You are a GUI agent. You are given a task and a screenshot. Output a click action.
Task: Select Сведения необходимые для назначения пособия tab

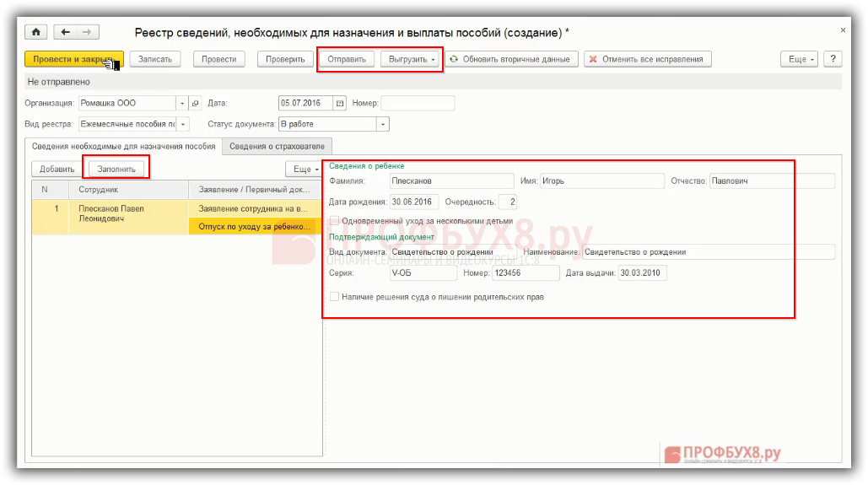(x=123, y=146)
